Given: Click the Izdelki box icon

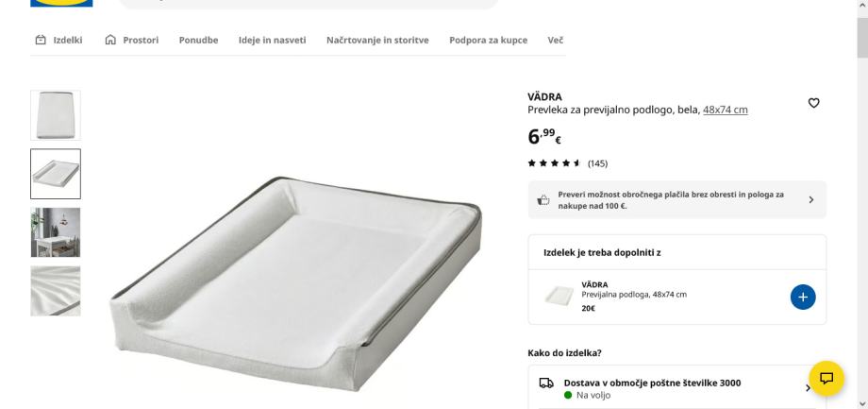Looking at the screenshot, I should tap(41, 40).
